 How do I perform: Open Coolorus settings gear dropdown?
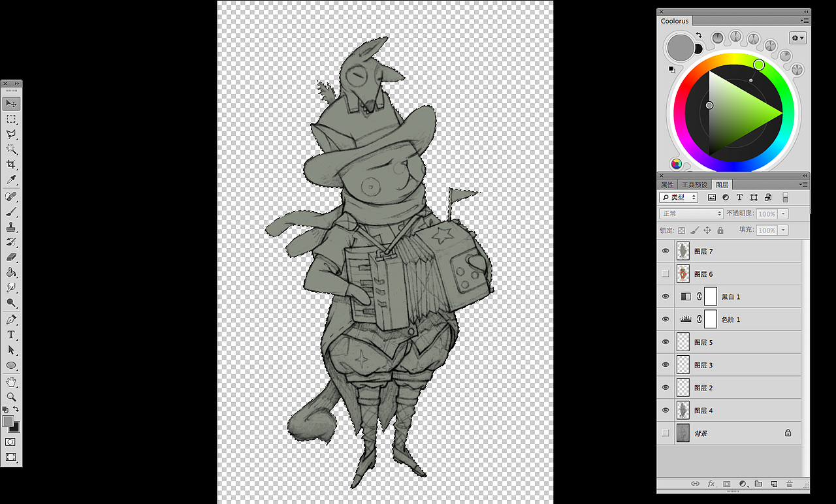click(x=797, y=38)
